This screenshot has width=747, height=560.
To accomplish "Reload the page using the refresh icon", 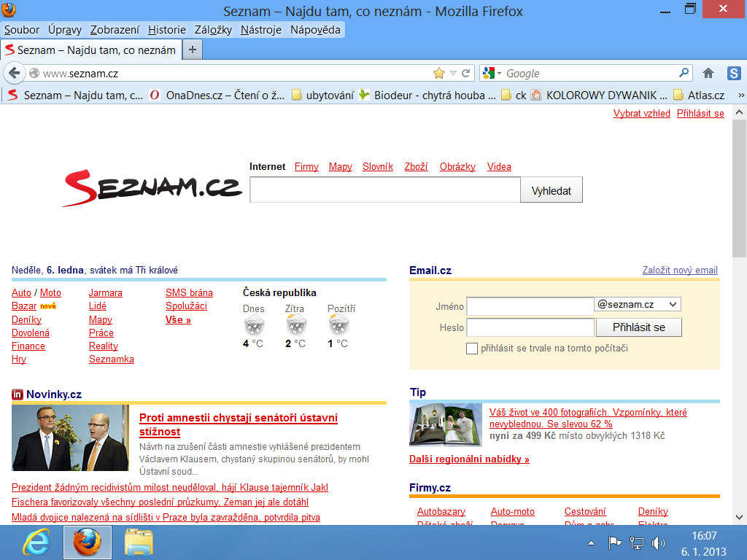I will 466,74.
